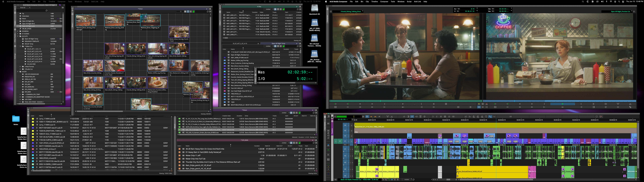Viewport: 644px width, 182px height.
Task: Open Composer menu in right menu bar
Action: pyautogui.click(x=384, y=2)
